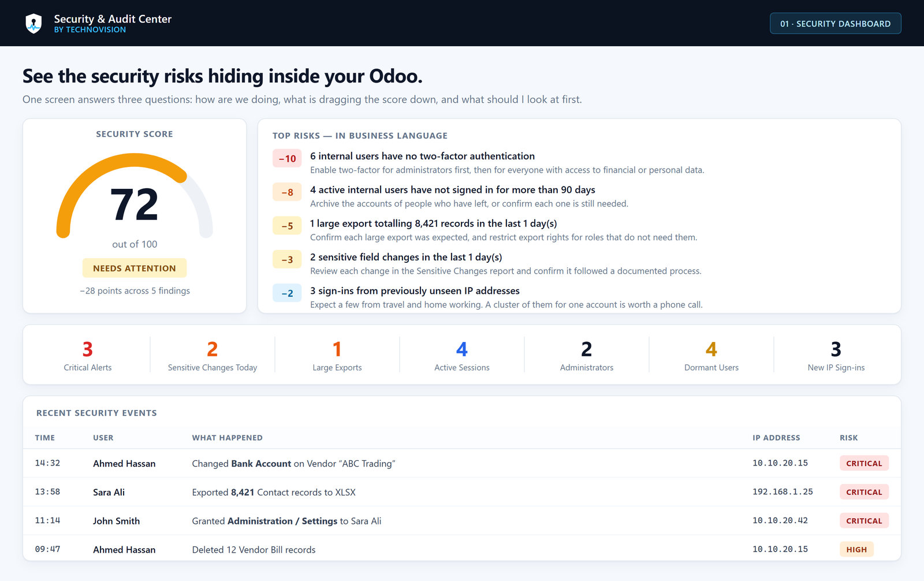Click the −3 sensitive field changes badge
The image size is (924, 581).
coord(287,260)
